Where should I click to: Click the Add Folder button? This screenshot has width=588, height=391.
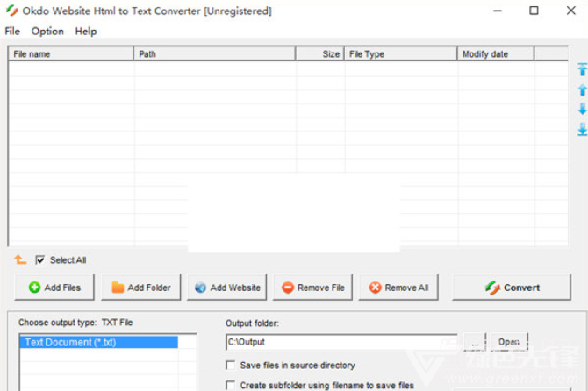141,288
